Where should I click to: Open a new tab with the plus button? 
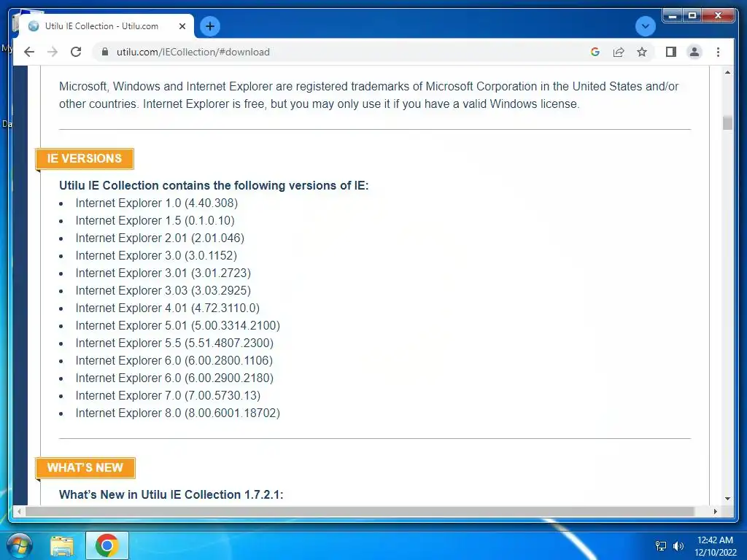click(x=210, y=26)
